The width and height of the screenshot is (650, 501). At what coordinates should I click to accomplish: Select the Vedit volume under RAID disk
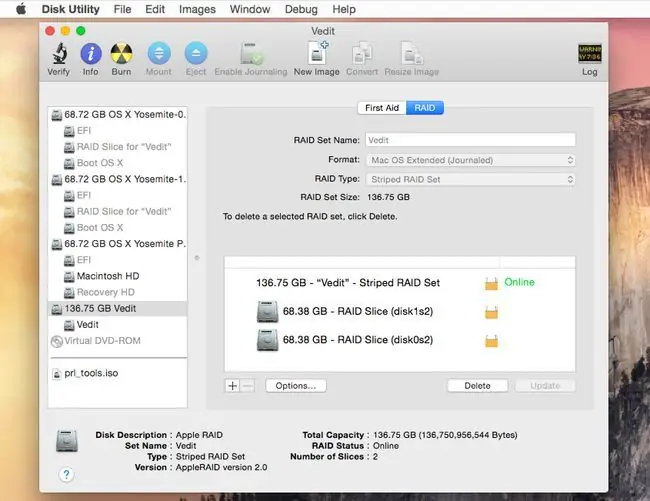(x=117, y=325)
